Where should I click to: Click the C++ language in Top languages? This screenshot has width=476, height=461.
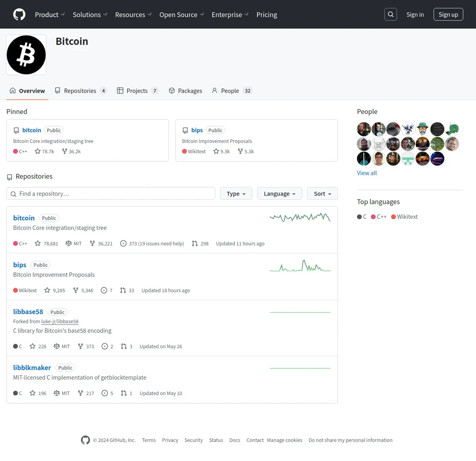tap(378, 216)
